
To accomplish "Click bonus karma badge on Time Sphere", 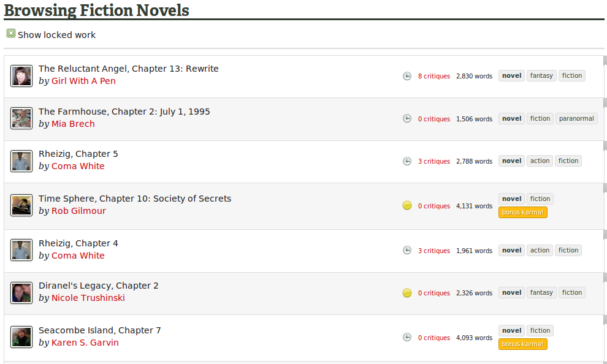I will coord(522,213).
